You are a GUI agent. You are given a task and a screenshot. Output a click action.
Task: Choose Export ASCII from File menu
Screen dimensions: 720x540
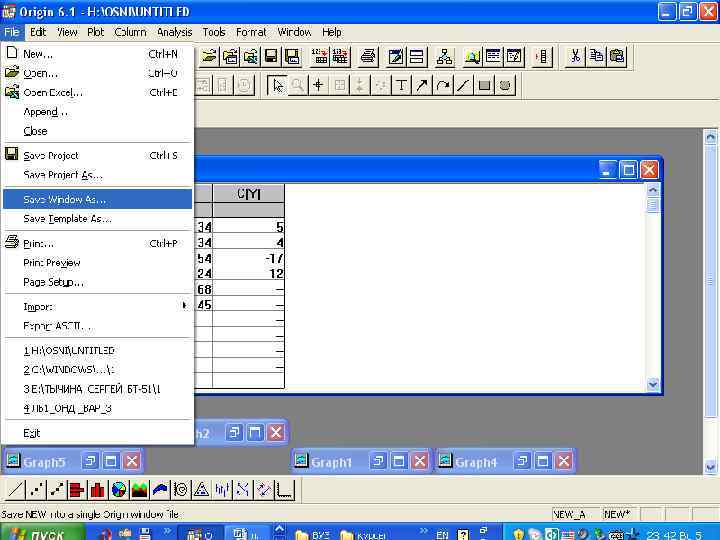[97, 326]
